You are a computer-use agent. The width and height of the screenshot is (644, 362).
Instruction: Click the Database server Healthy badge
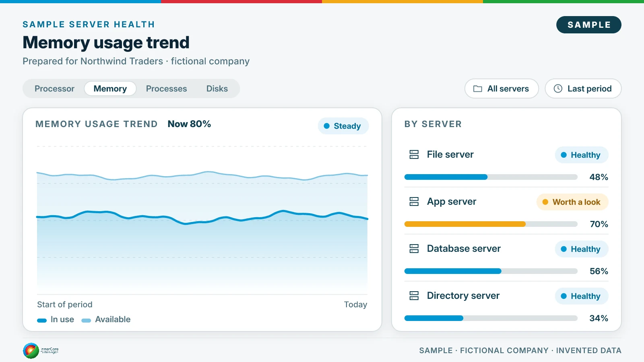tap(581, 249)
